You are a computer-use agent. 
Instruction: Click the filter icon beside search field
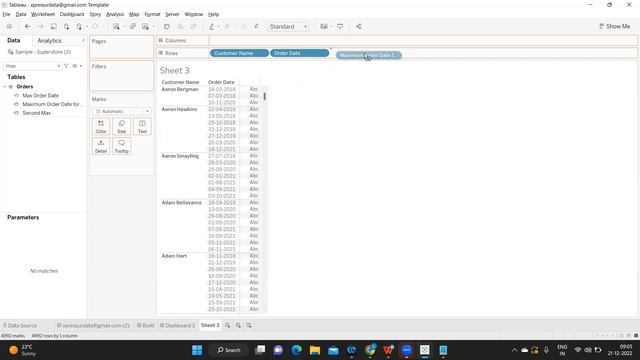pos(66,66)
